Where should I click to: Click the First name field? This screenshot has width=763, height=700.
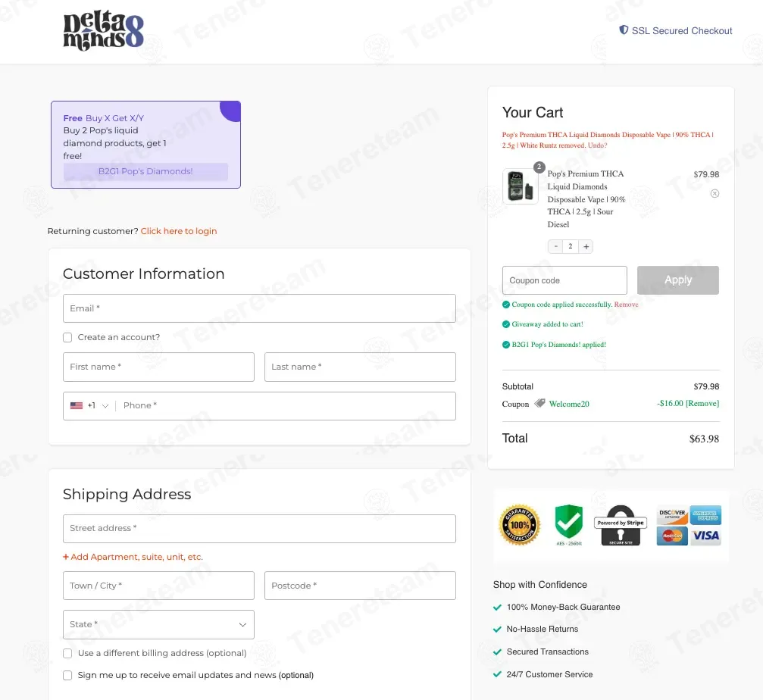coord(158,367)
